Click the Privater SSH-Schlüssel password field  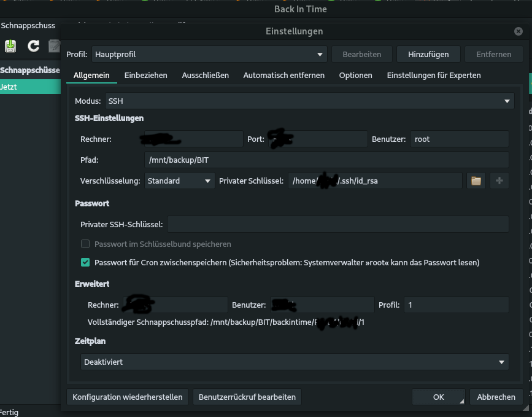(338, 224)
